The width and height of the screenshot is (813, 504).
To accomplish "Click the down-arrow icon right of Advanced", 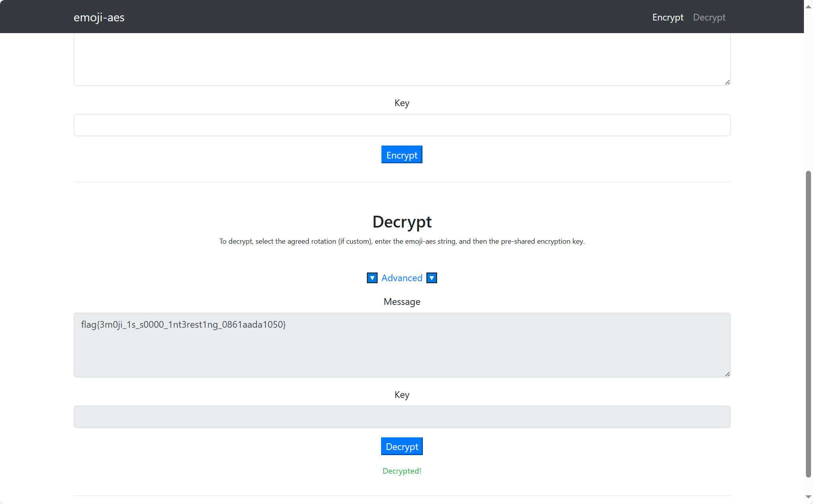I will coord(432,278).
